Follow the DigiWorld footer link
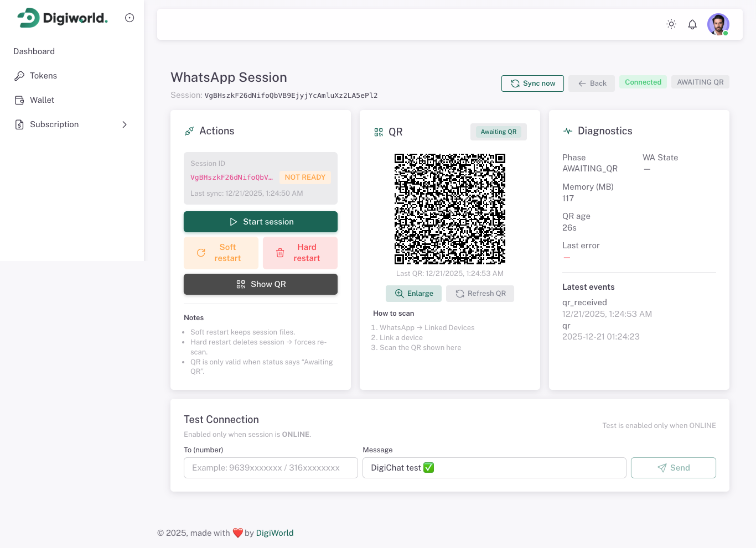The image size is (756, 548). (x=275, y=533)
